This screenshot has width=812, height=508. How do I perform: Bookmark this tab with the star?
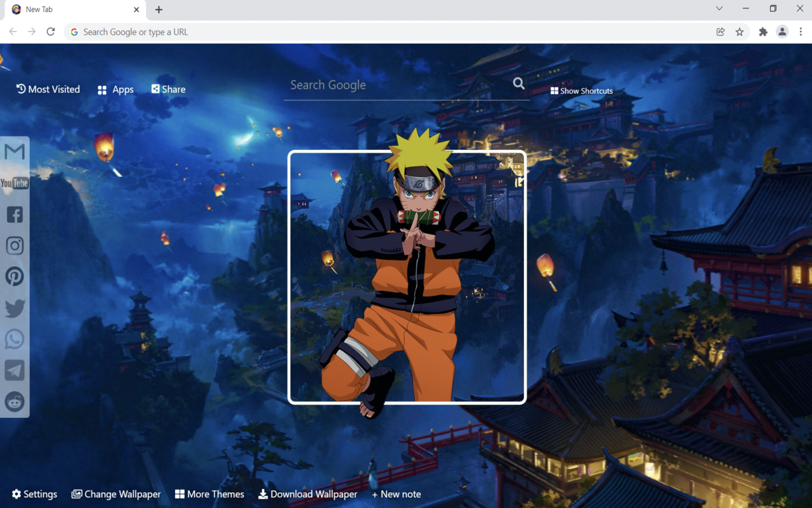click(740, 32)
